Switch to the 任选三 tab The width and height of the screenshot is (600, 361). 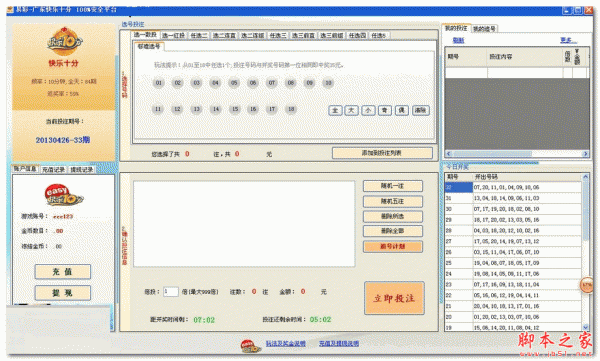[278, 36]
